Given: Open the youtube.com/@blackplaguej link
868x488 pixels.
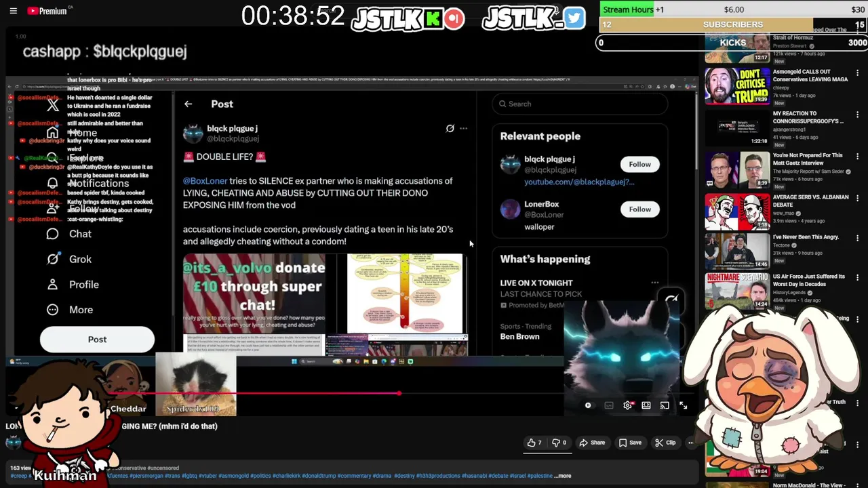Looking at the screenshot, I should [579, 182].
